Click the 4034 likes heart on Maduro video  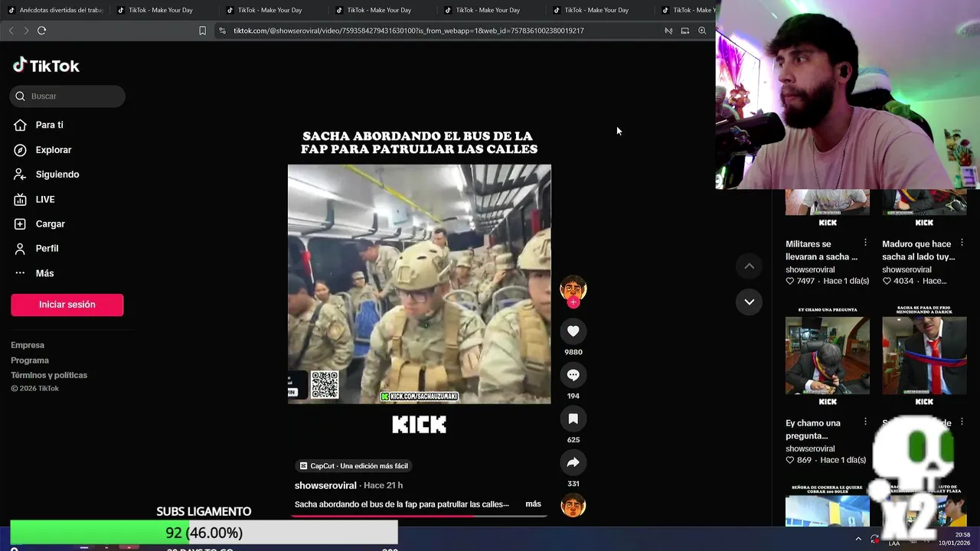point(887,281)
